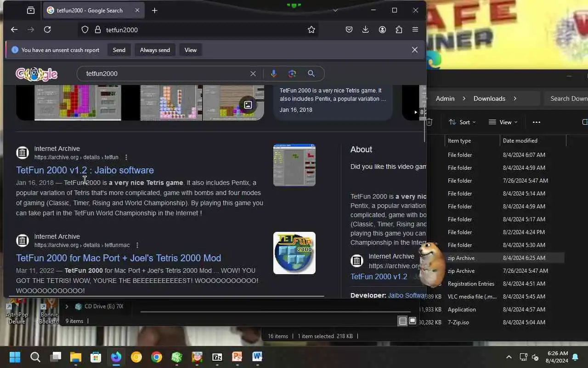Open the colorful Tetris screenshot image
This screenshot has width=588, height=368.
(78, 102)
